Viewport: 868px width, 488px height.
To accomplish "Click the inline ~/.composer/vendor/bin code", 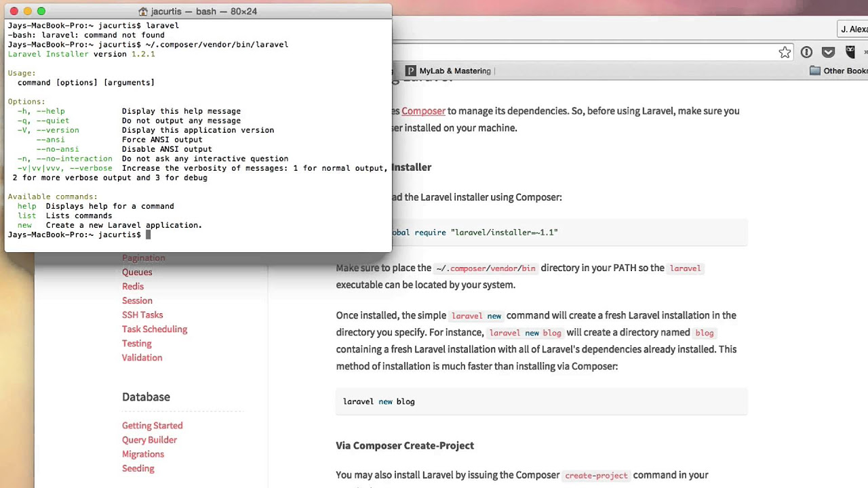I will tap(486, 268).
